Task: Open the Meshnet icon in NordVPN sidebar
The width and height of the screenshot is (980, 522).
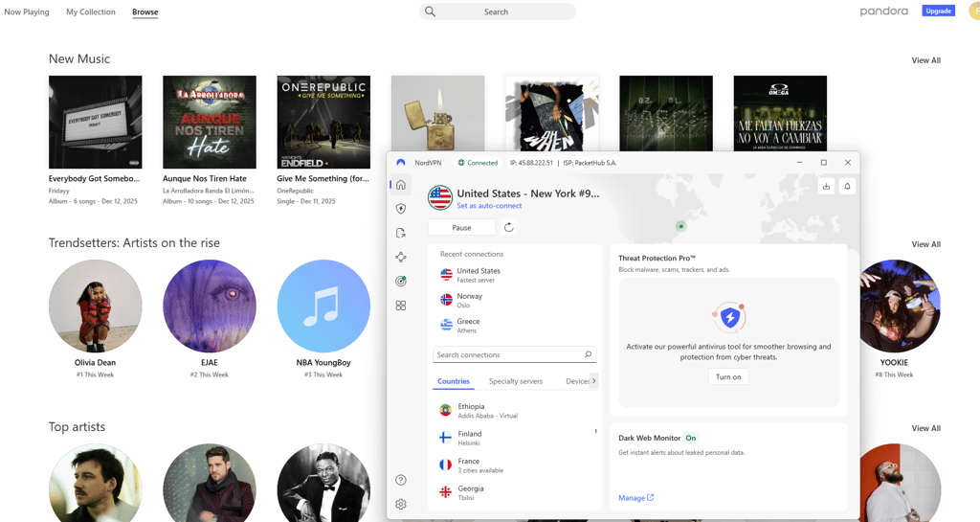Action: [x=401, y=257]
